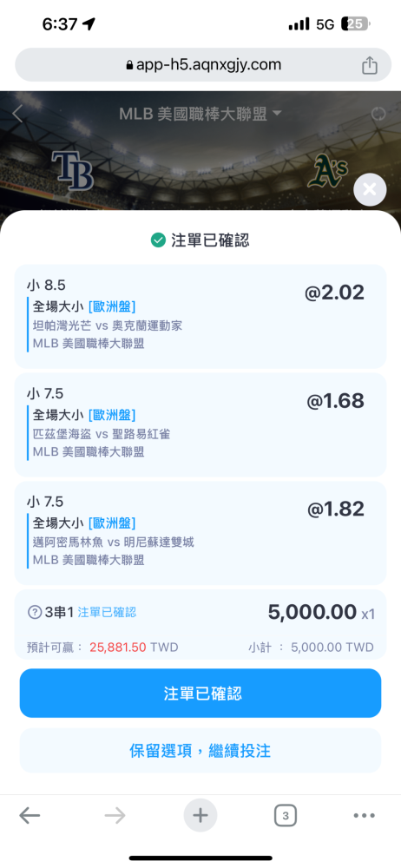Tap the app-h5.aqnxgjy.com address field
This screenshot has width=401, height=868.
pos(200,65)
